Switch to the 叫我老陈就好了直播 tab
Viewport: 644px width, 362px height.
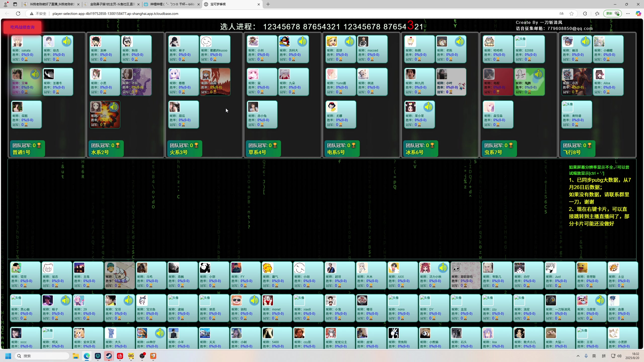tap(52, 4)
